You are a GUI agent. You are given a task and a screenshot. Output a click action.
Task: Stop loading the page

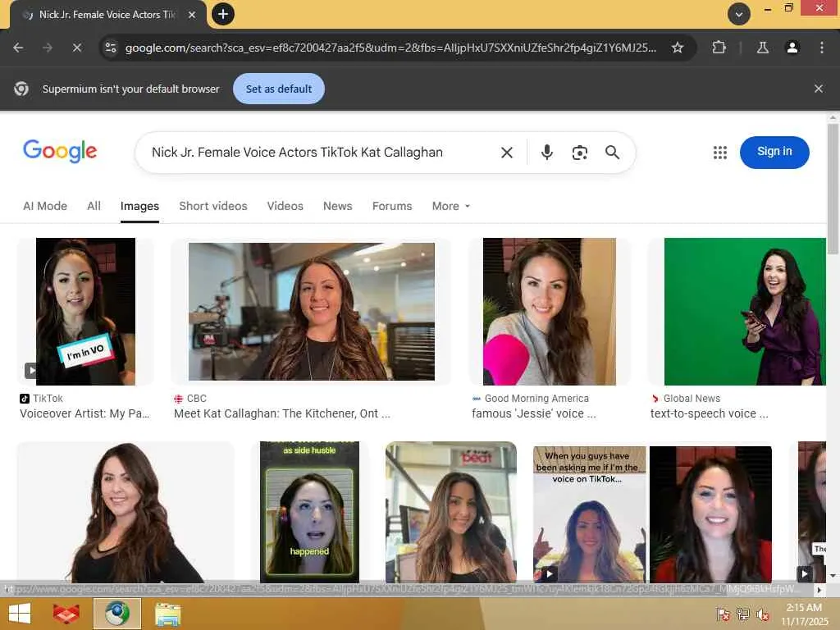click(77, 48)
